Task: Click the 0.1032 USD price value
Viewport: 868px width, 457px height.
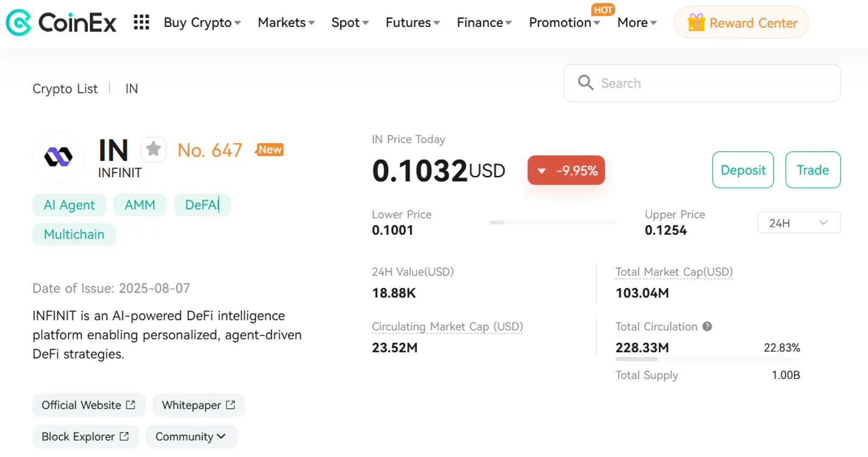Action: 438,171
